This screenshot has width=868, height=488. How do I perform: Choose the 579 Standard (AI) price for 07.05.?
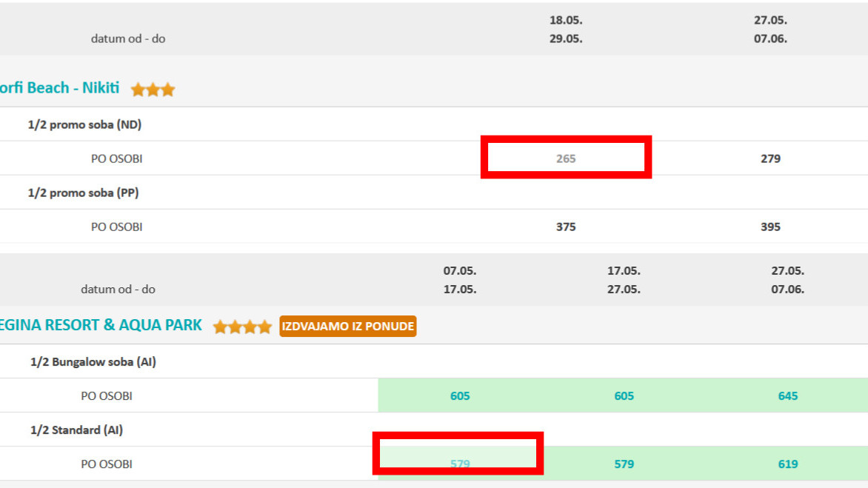(x=460, y=464)
